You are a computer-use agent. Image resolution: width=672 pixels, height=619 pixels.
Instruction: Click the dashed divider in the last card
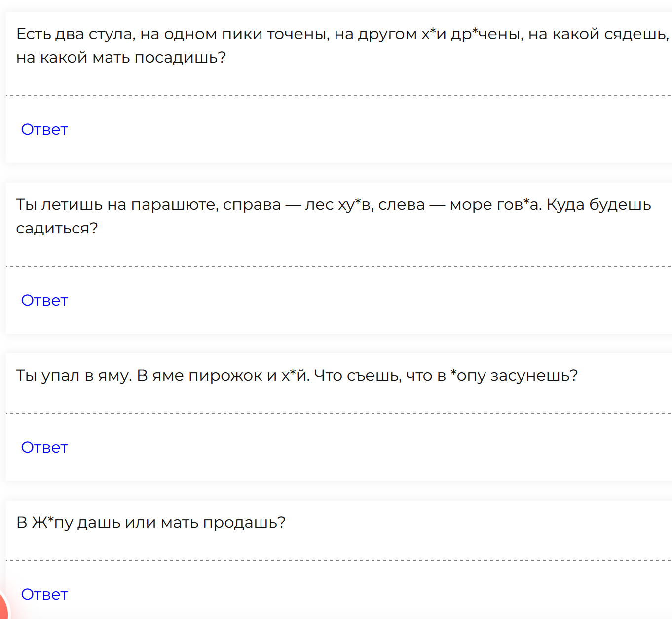pyautogui.click(x=338, y=560)
